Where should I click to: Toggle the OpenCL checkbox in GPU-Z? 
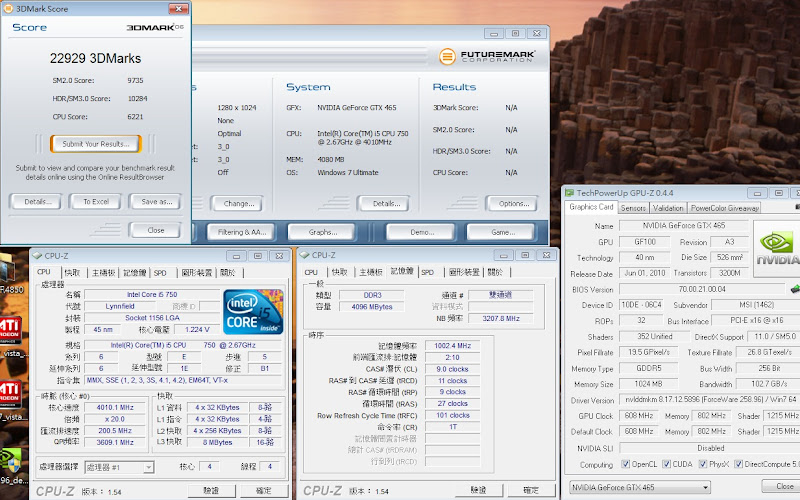click(x=625, y=464)
